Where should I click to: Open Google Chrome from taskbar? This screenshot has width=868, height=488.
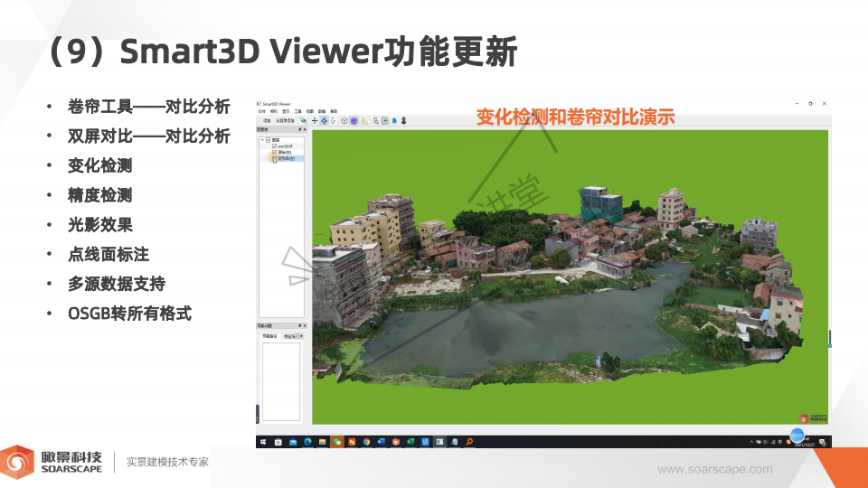pos(366,442)
